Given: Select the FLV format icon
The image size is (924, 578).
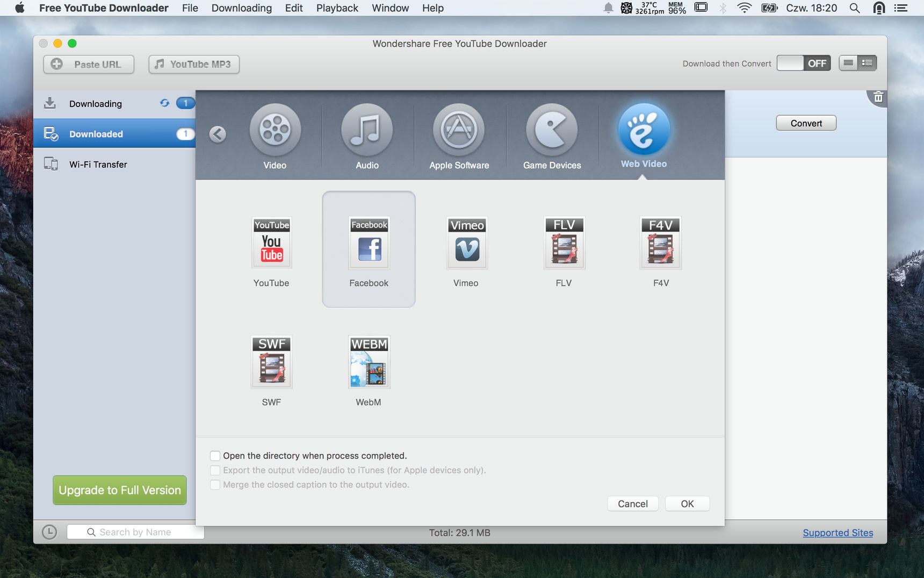Looking at the screenshot, I should (564, 242).
